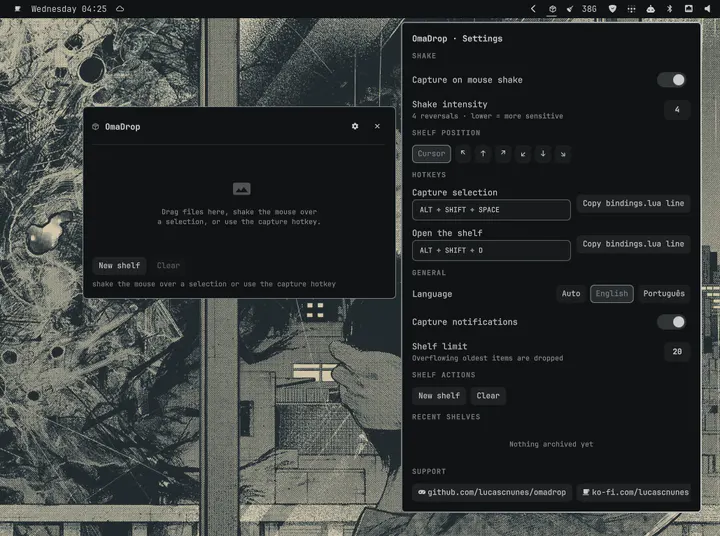The height and width of the screenshot is (536, 720).
Task: Click Clear in the OmaDrop shelf window
Action: (168, 265)
